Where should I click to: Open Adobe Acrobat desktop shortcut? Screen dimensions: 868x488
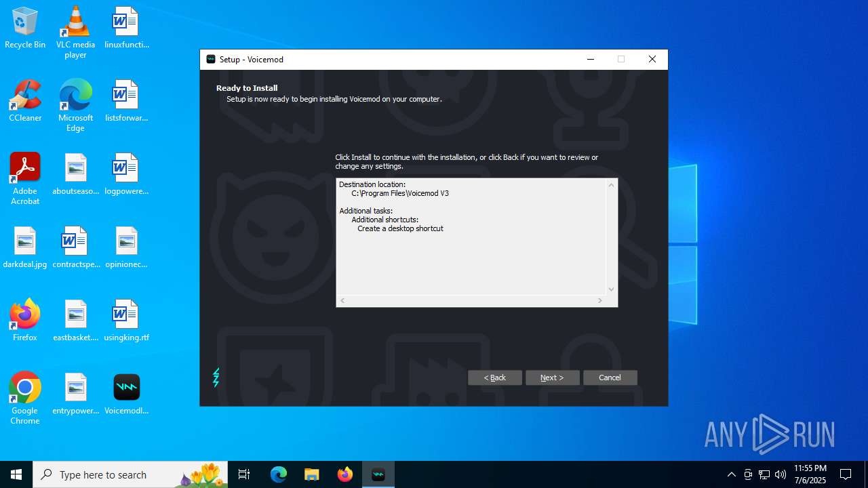point(25,179)
